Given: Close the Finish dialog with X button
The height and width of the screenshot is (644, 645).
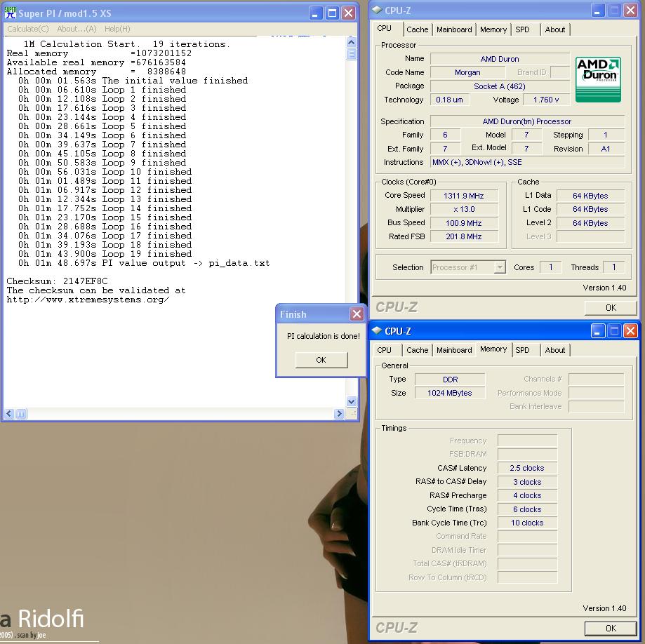Looking at the screenshot, I should point(357,314).
